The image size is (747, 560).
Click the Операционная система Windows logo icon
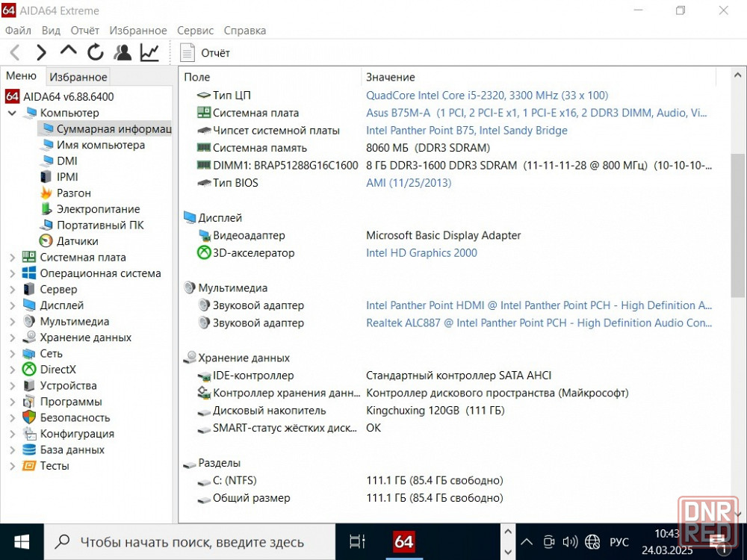pyautogui.click(x=29, y=273)
